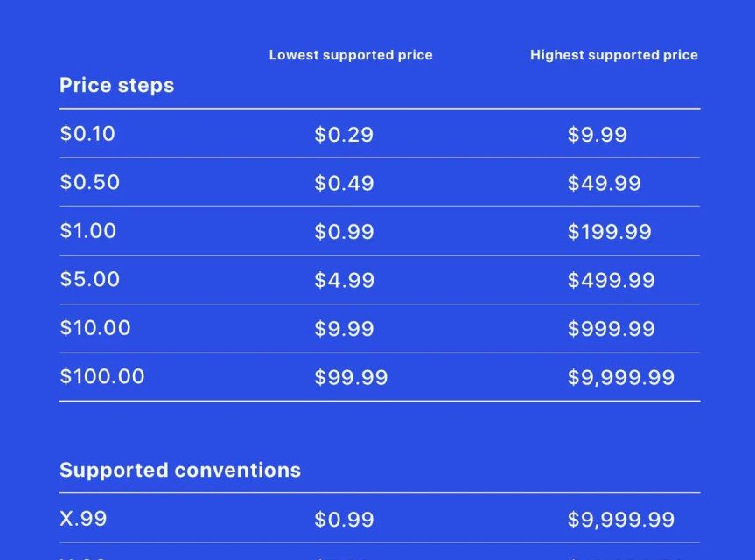
Task: Click the $999.99 highest price value
Action: tap(611, 329)
